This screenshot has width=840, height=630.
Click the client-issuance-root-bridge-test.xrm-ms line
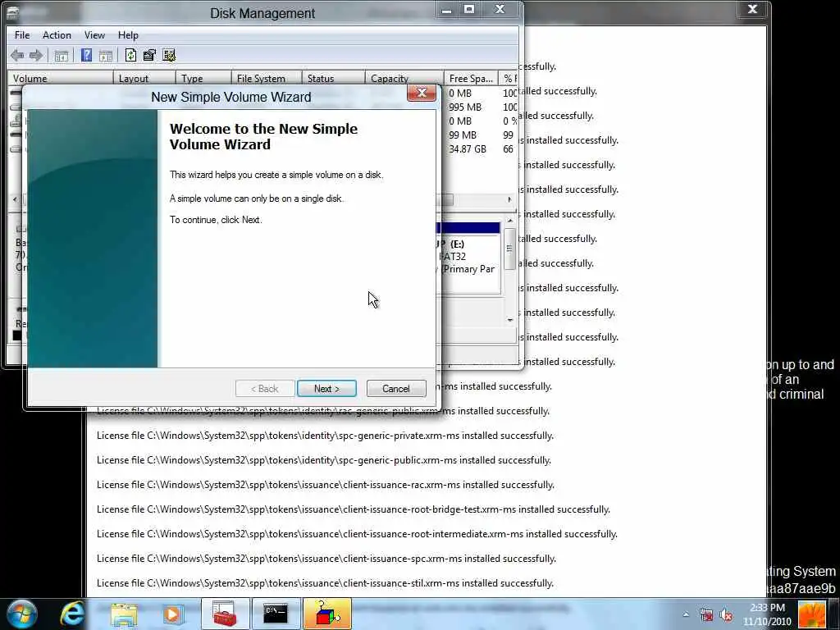pyautogui.click(x=354, y=509)
